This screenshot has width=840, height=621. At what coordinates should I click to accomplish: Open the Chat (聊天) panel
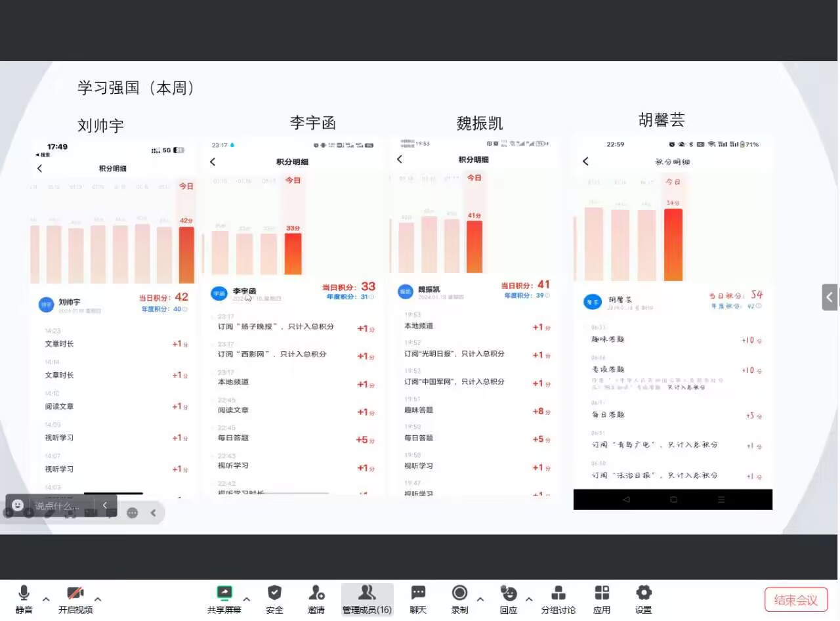point(418,593)
